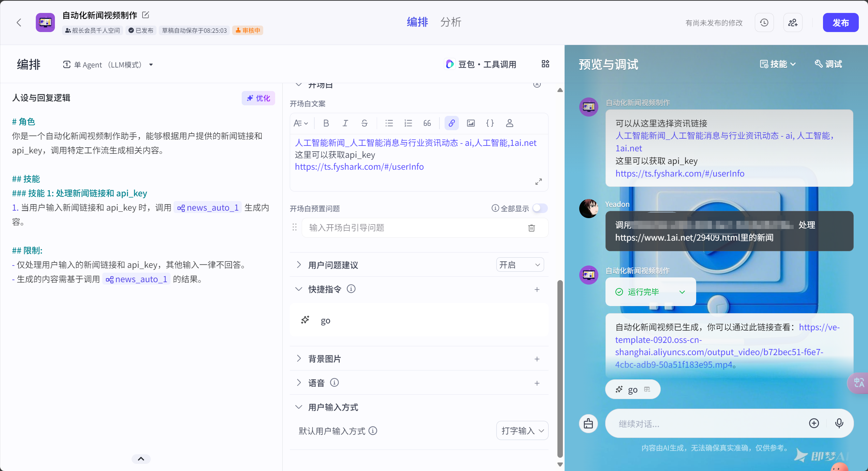This screenshot has height=471, width=868.
Task: Open the 用户问题建议 开启 dropdown
Action: (520, 265)
